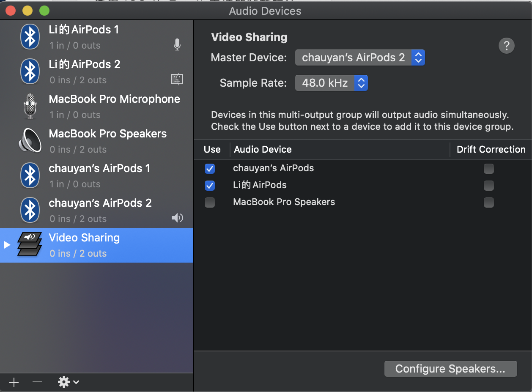The image size is (532, 392).
Task: Click the Drift Correction column header
Action: pos(491,149)
